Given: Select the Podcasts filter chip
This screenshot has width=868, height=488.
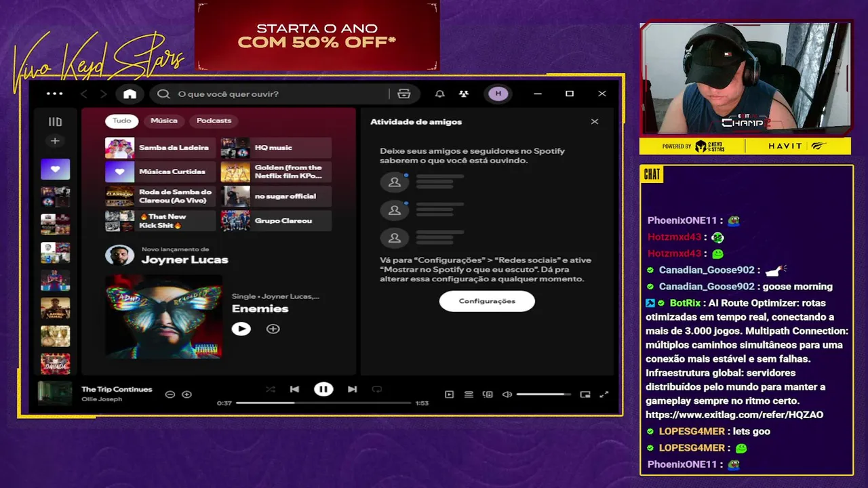Looking at the screenshot, I should pyautogui.click(x=214, y=121).
